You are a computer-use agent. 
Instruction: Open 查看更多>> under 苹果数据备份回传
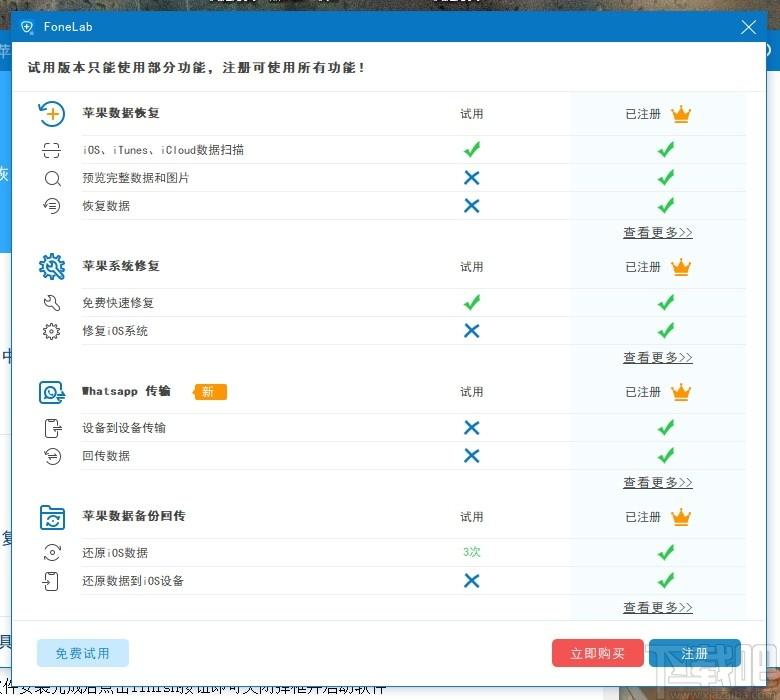click(x=658, y=607)
